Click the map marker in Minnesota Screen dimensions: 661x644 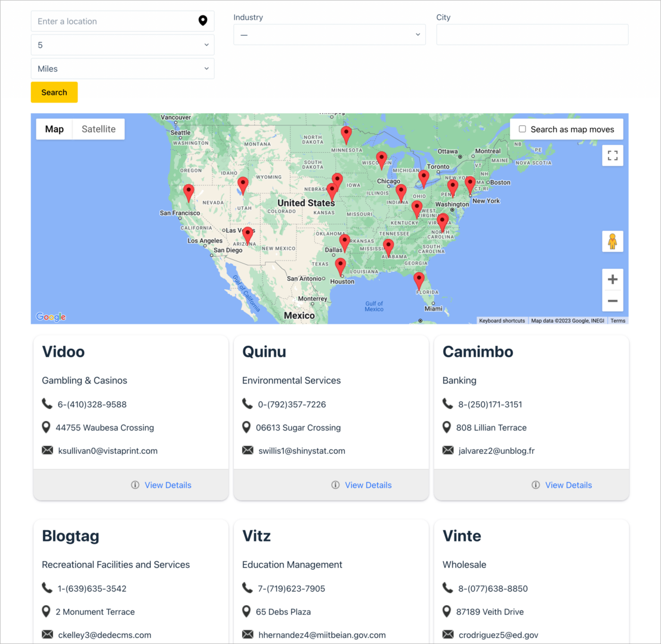346,134
